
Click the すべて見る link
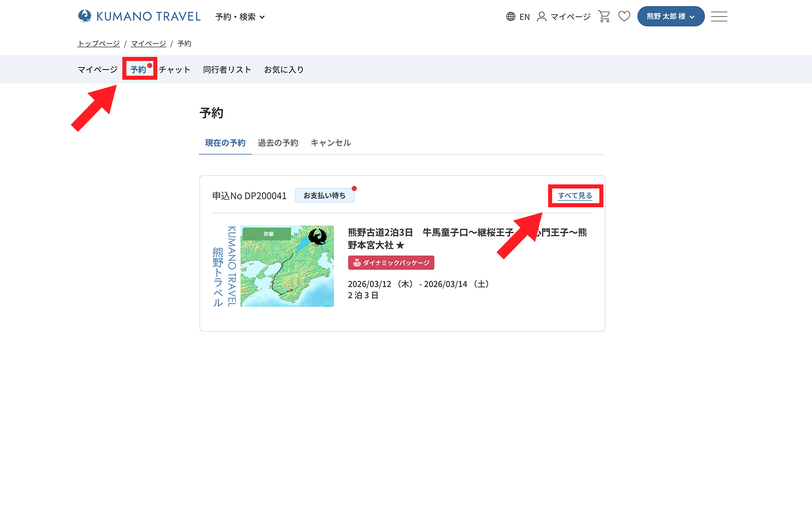pyautogui.click(x=575, y=196)
